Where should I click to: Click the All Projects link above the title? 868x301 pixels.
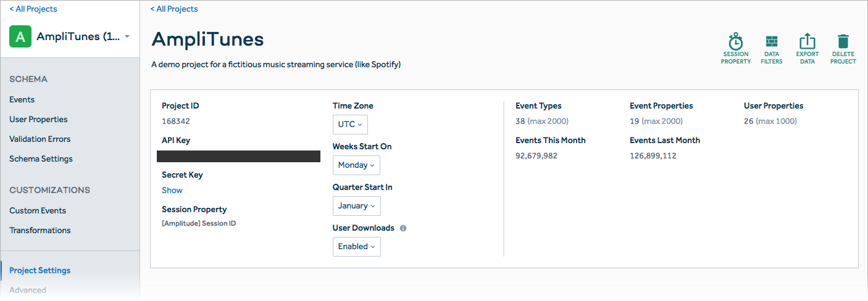point(174,9)
